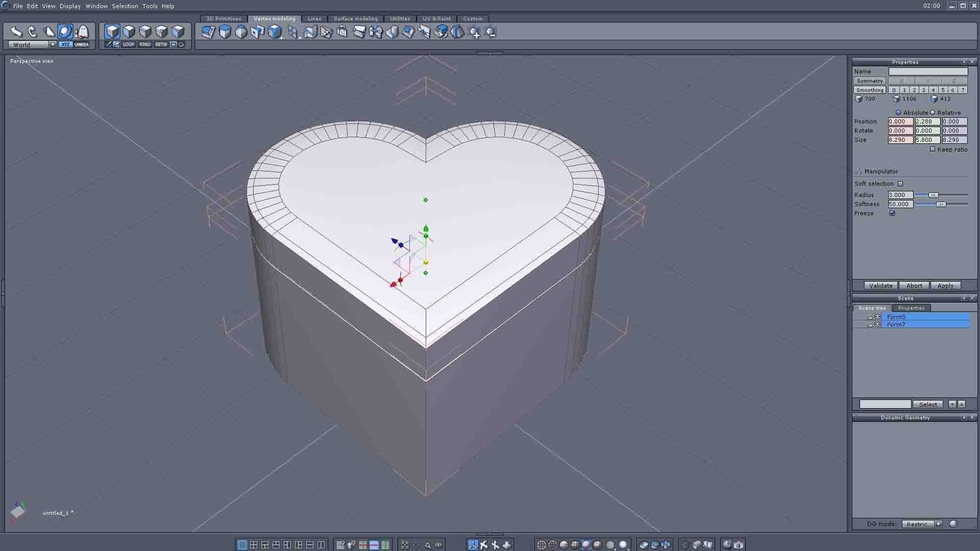Click the Symmetry button
980x551 pixels.
click(870, 81)
